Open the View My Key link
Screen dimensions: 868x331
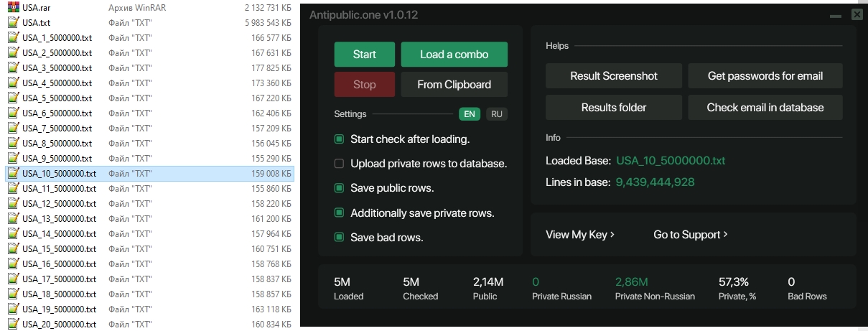pyautogui.click(x=580, y=235)
